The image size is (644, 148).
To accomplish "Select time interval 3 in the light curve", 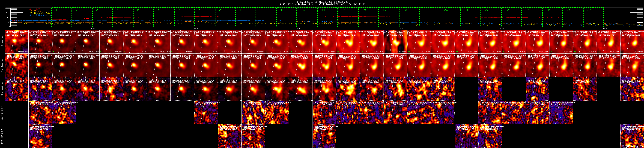I will coord(102,17).
